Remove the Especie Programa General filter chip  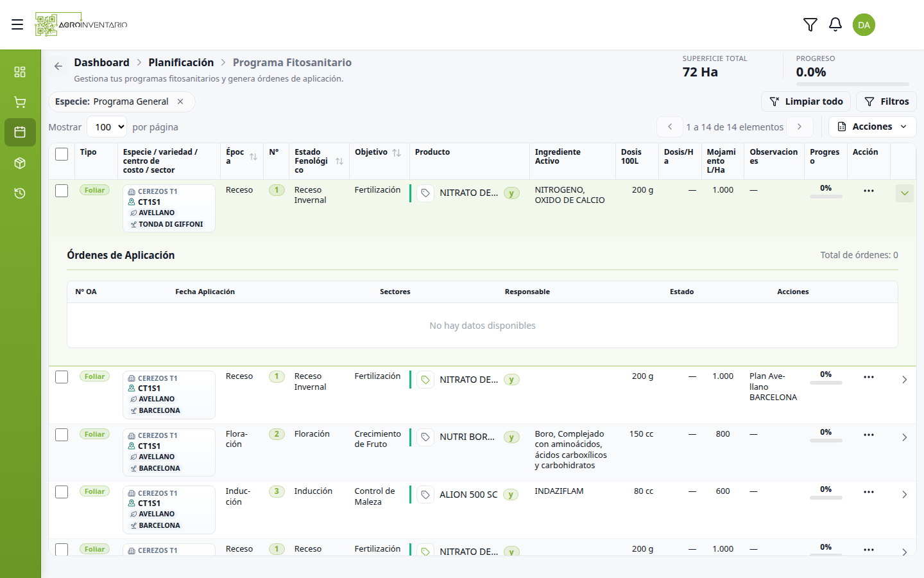[180, 101]
